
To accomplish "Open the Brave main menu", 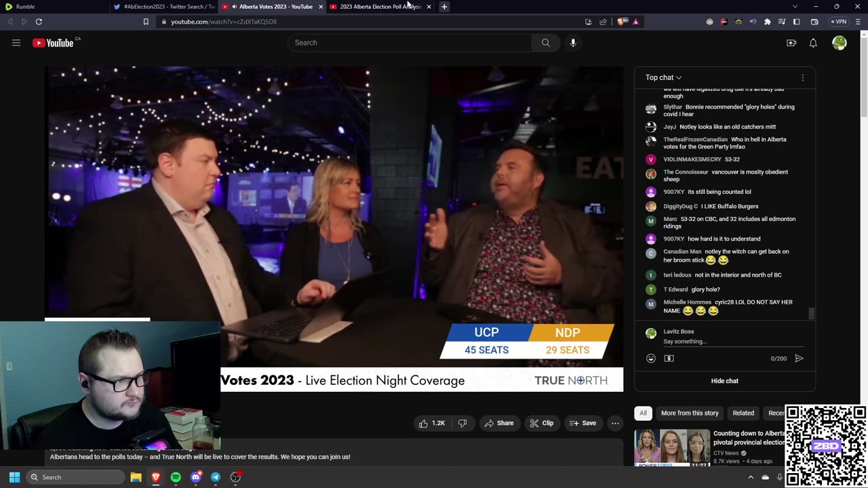I will point(859,22).
